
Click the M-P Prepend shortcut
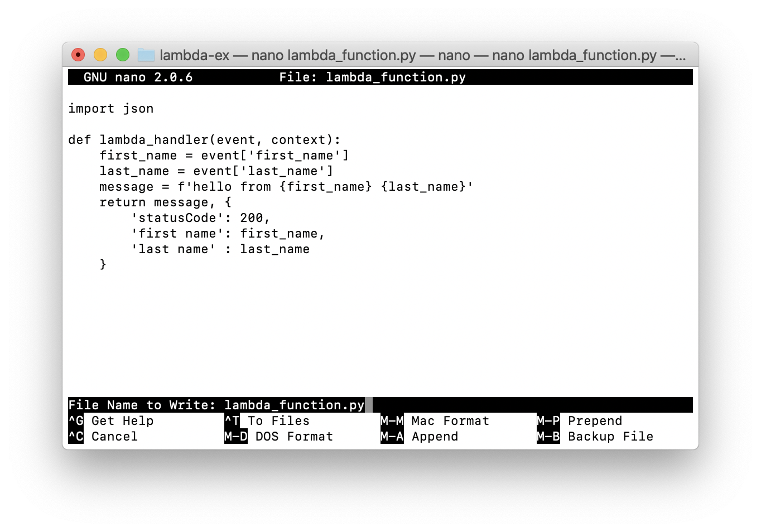[579, 421]
